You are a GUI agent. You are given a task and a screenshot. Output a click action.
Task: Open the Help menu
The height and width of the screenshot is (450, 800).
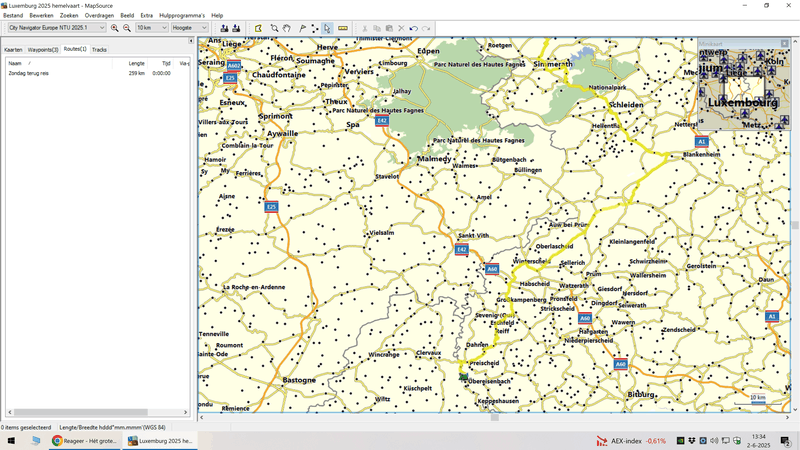217,15
